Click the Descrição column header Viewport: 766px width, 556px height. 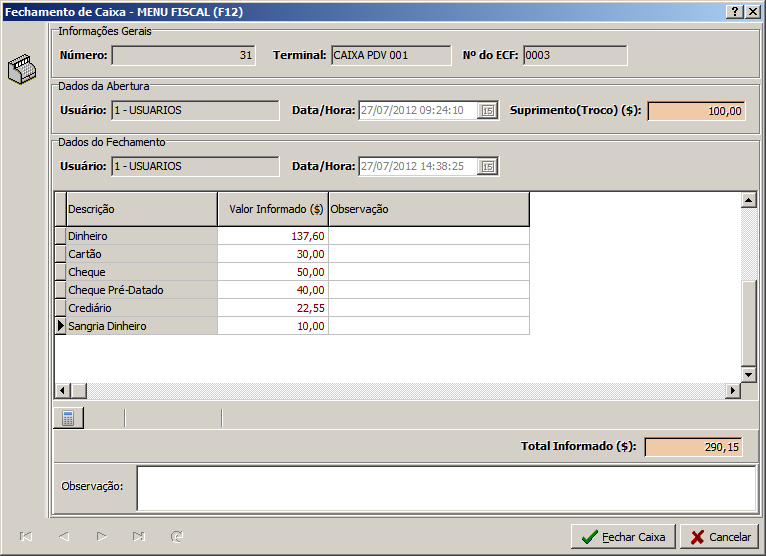click(141, 209)
